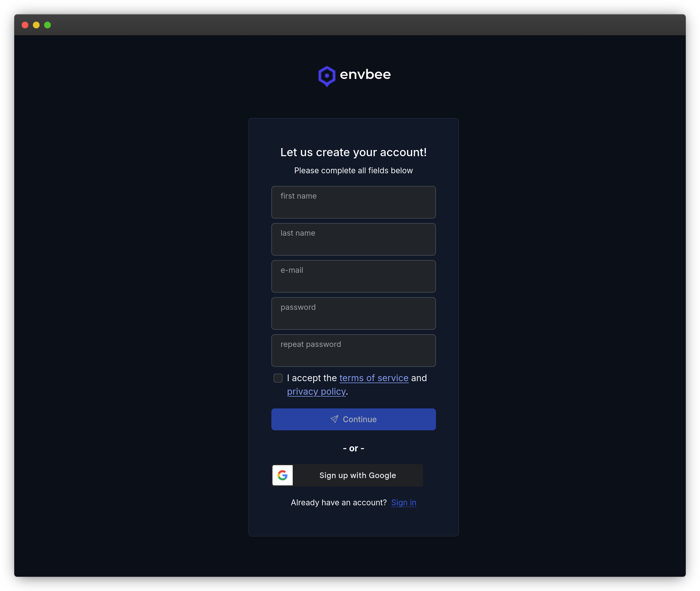Click the Google G icon

(282, 475)
